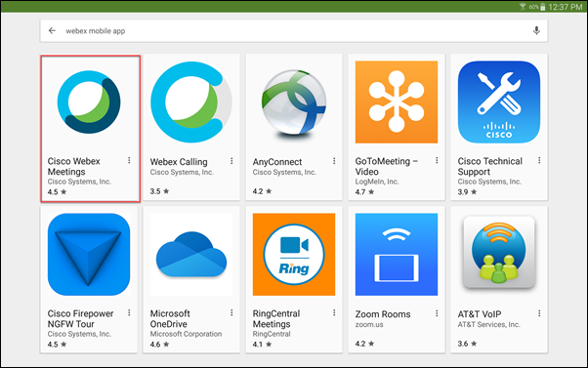Click the search field reading webex mobile app
Screen dimensions: 588x368
click(294, 30)
